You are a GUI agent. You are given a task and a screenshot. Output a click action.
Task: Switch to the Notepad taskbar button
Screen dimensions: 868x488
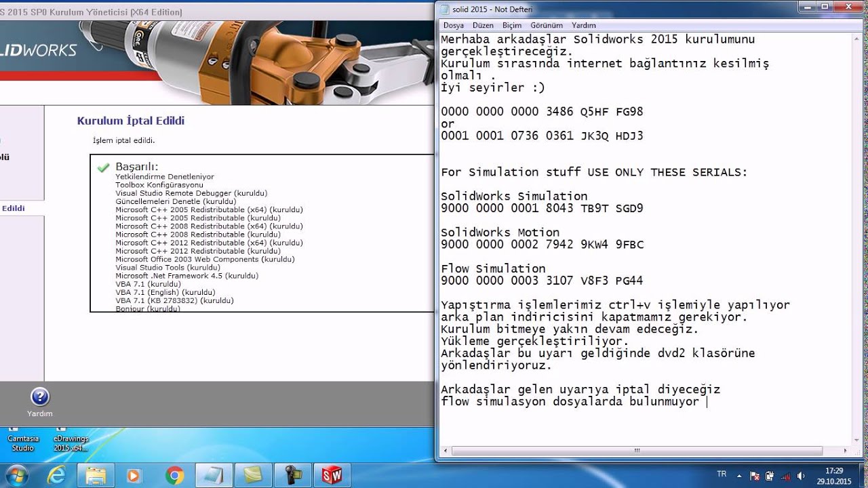pos(214,475)
